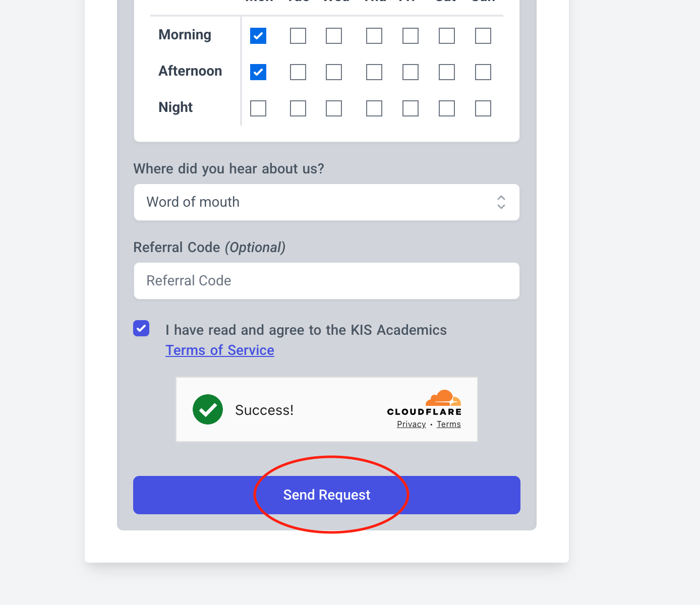Enable the Friday Morning checkbox
The width and height of the screenshot is (700, 605).
pyautogui.click(x=411, y=36)
